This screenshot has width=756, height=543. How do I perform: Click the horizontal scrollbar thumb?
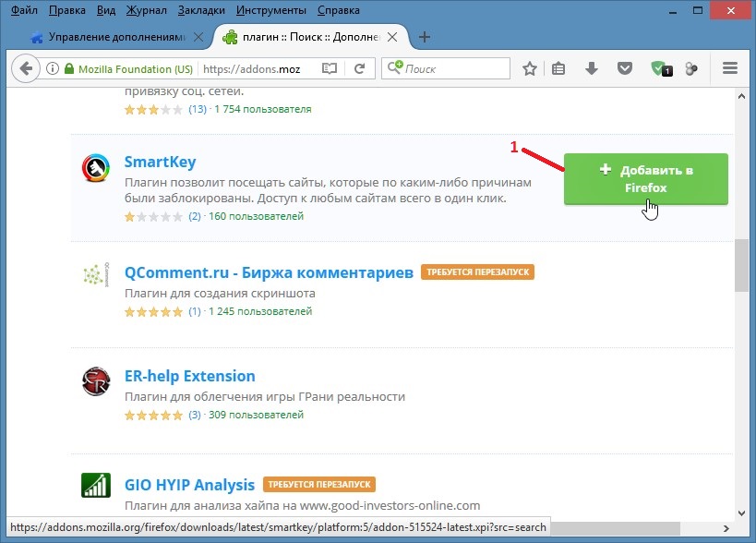pyautogui.click(x=615, y=528)
